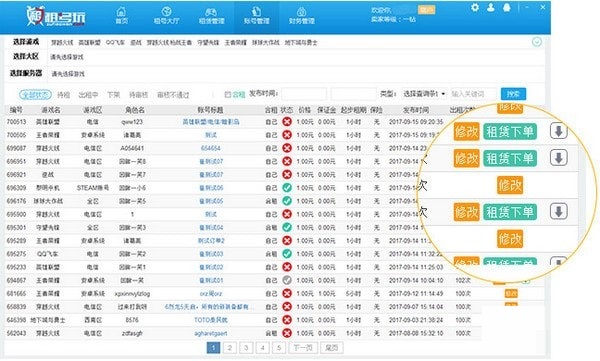This screenshot has width=600, height=361.
Task: Open the 类型 query type dropdown
Action: coord(424,94)
